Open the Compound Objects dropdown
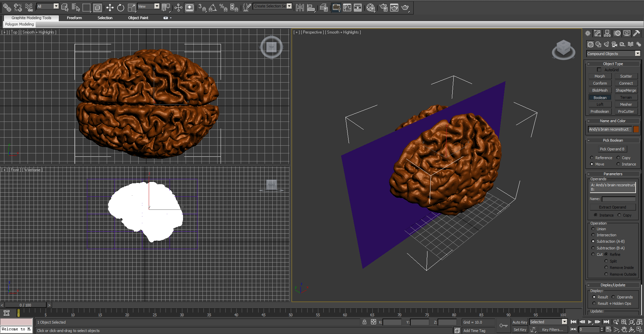644x334 pixels. 638,53
